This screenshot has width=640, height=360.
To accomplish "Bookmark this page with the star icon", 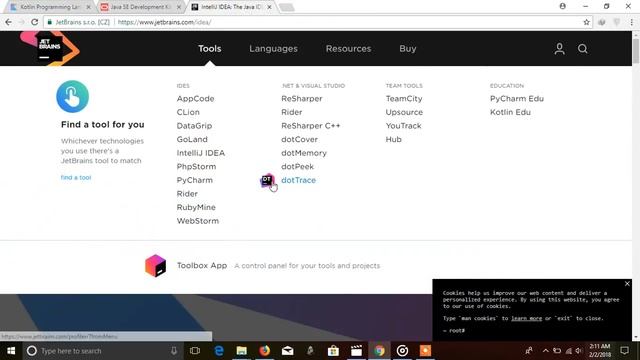I will coord(587,22).
